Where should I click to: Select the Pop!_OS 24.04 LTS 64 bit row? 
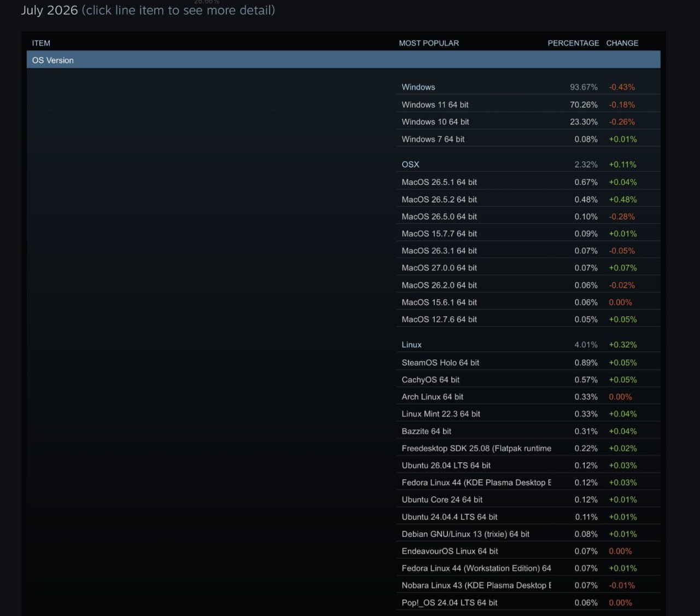528,602
